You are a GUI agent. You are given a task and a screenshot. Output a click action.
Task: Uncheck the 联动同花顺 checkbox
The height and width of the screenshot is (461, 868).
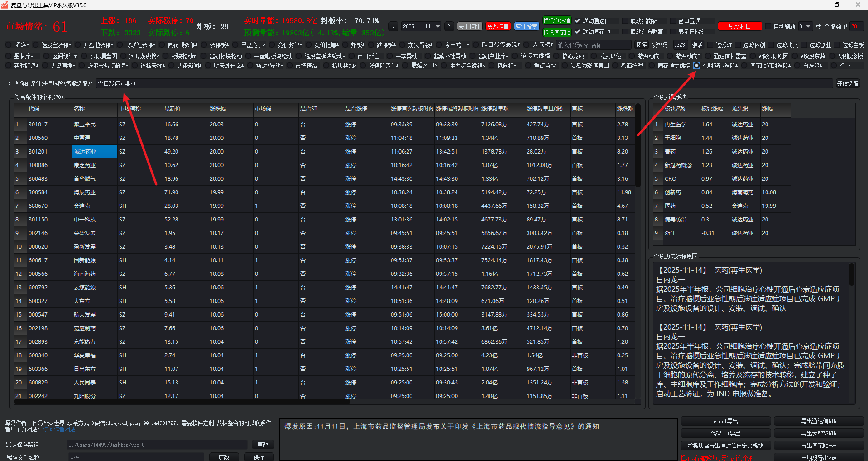tap(578, 32)
